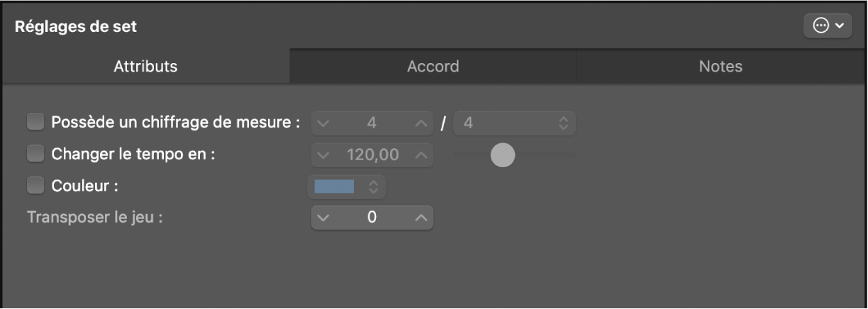The image size is (868, 309).
Task: Click the tempo increment arrow
Action: pyautogui.click(x=421, y=154)
